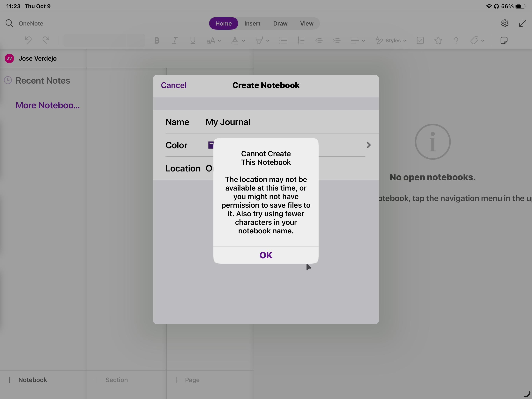Click the Name field My Journal
532x399 pixels.
point(228,122)
